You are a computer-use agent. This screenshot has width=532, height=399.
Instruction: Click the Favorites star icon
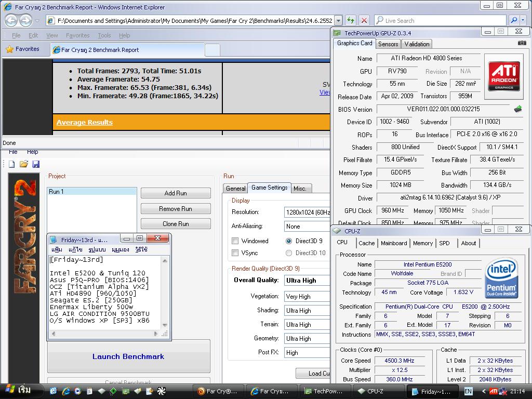pos(9,49)
